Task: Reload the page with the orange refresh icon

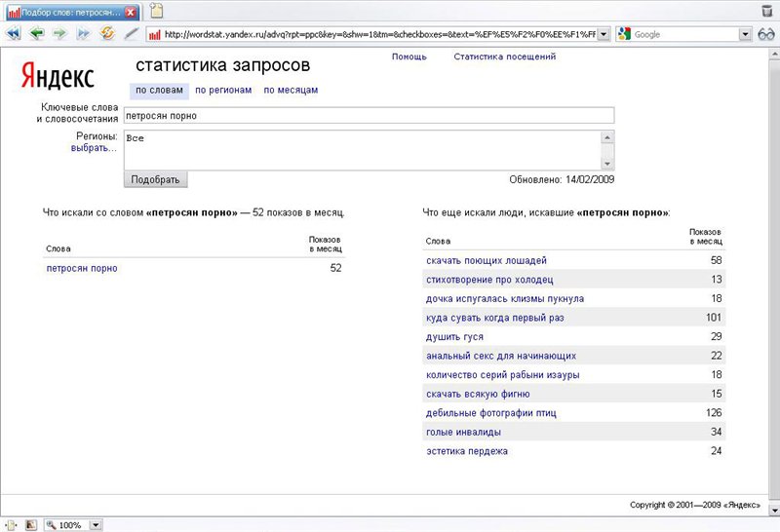Action: tap(107, 33)
